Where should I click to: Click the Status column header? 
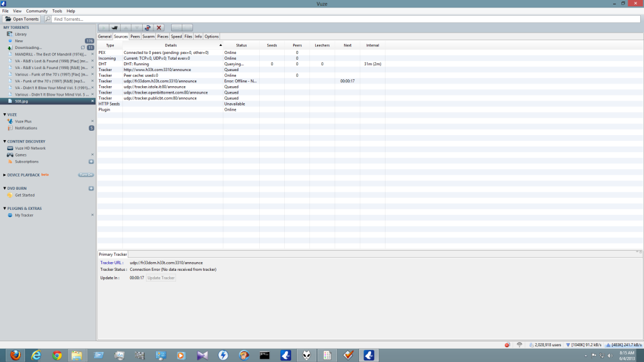pyautogui.click(x=241, y=45)
